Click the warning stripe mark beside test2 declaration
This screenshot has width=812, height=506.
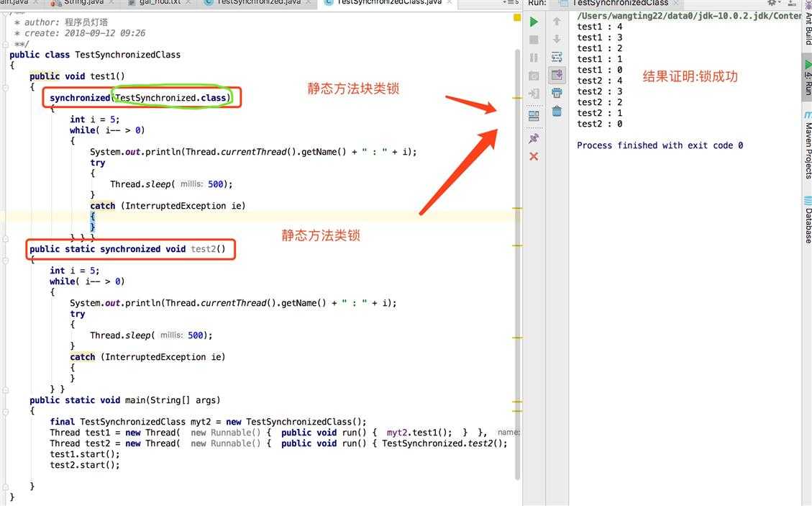click(517, 245)
